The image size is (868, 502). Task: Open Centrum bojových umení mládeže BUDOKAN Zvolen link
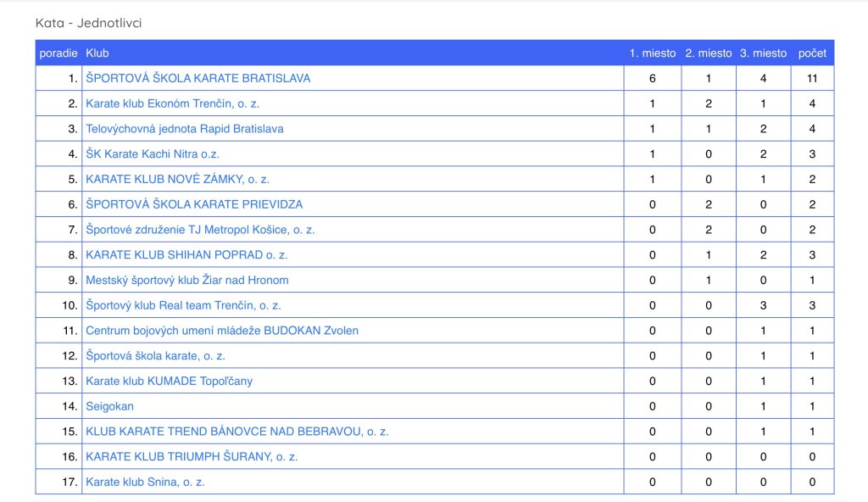222,331
